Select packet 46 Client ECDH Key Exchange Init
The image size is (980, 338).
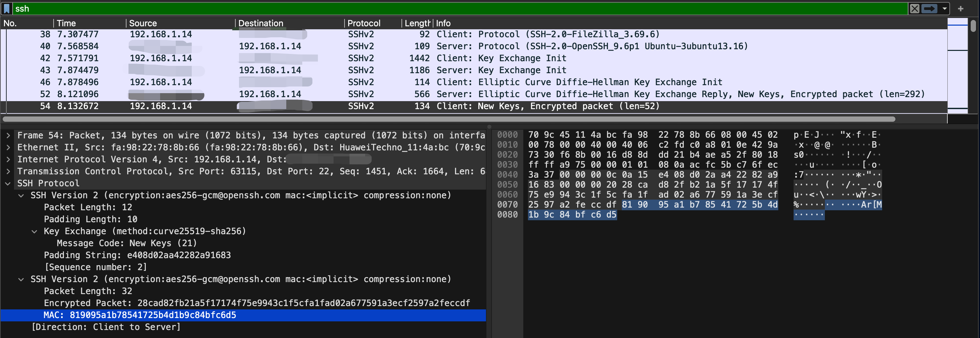tap(474, 82)
